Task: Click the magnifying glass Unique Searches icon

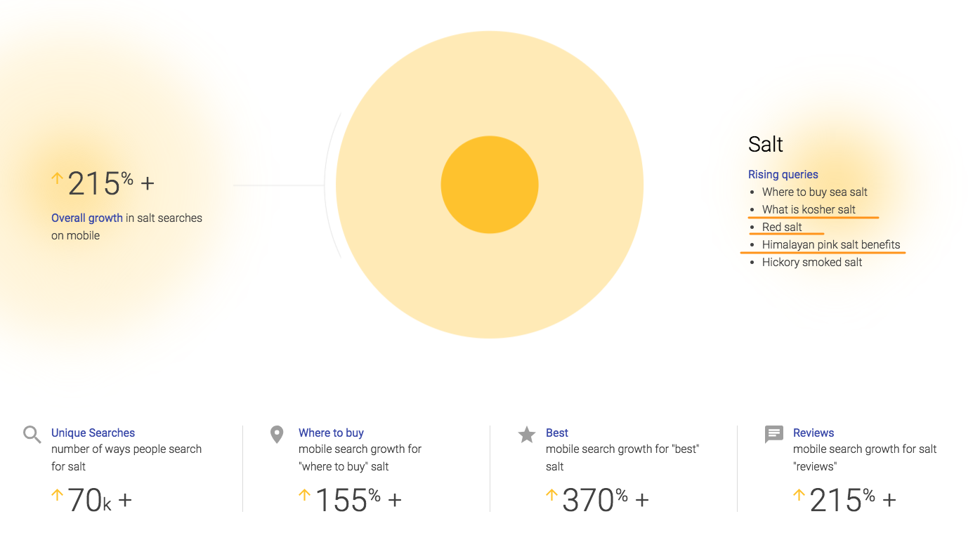Action: (x=32, y=435)
